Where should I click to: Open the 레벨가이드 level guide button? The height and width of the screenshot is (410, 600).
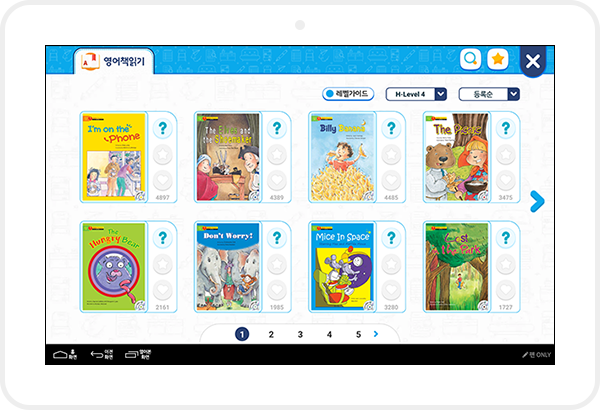pyautogui.click(x=348, y=94)
